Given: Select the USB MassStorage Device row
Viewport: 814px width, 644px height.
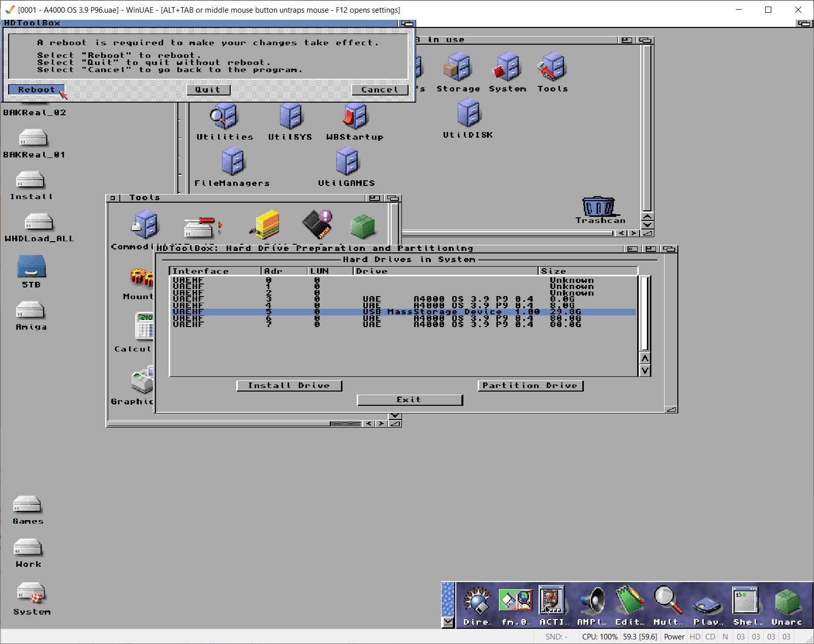Looking at the screenshot, I should point(403,312).
